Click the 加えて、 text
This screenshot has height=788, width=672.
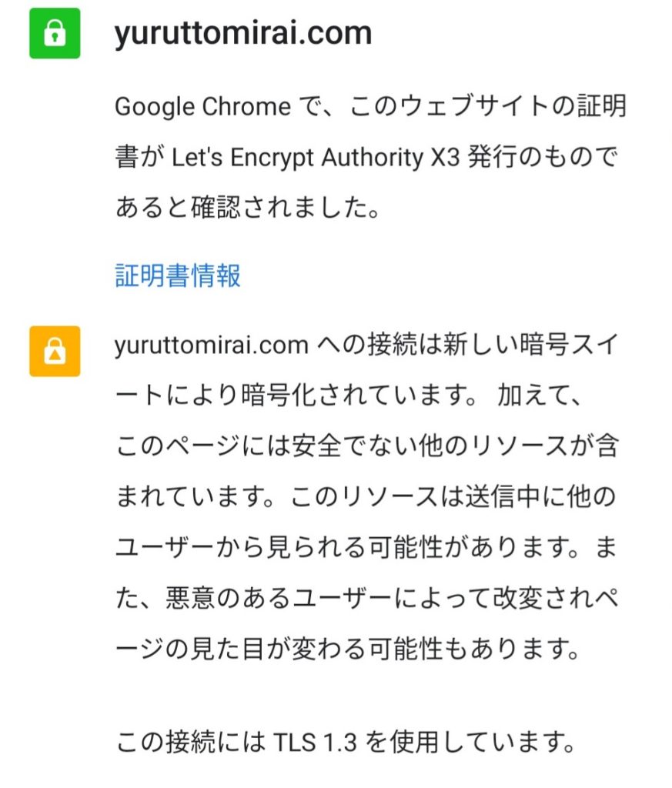tap(540, 395)
